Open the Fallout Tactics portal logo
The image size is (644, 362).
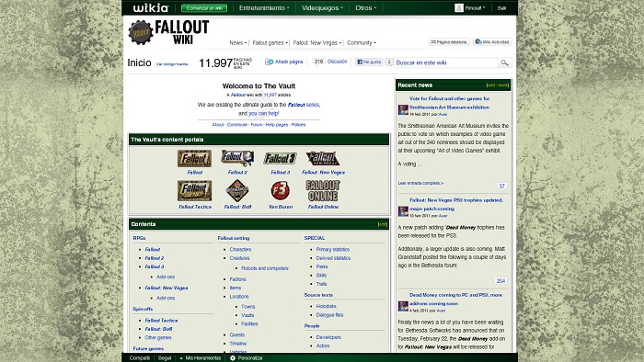pos(194,190)
